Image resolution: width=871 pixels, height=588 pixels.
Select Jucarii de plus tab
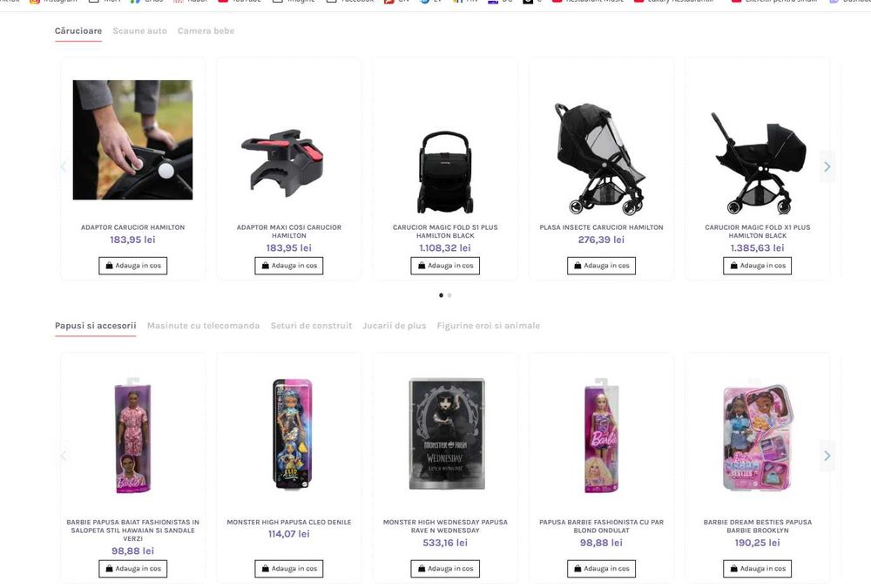[395, 326]
